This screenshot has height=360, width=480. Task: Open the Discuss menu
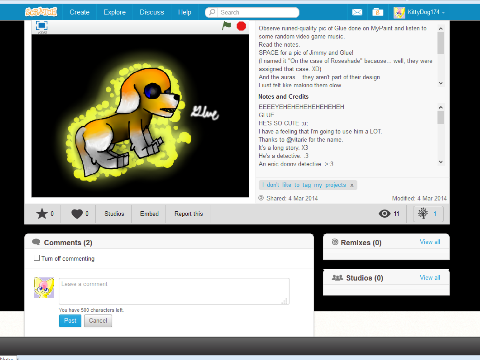pos(152,12)
